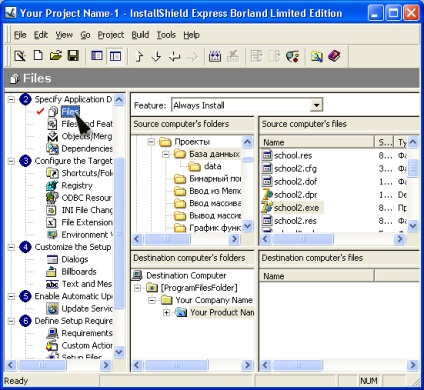This screenshot has width=424, height=390.
Task: Toggle the View List pane icon
Action: 97,56
